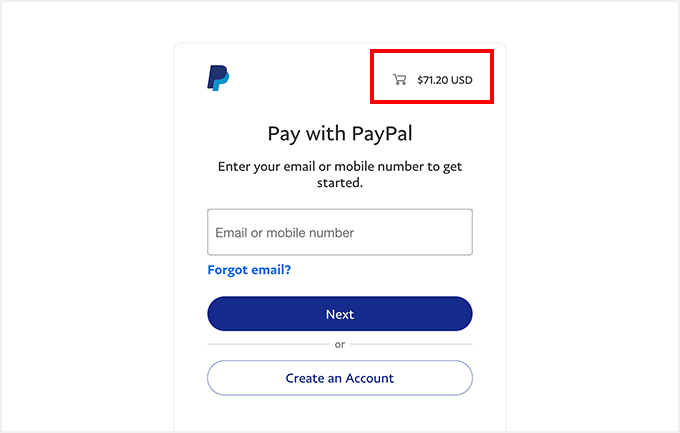Click the instruction text about getting started
This screenshot has height=433, width=680.
click(x=340, y=174)
